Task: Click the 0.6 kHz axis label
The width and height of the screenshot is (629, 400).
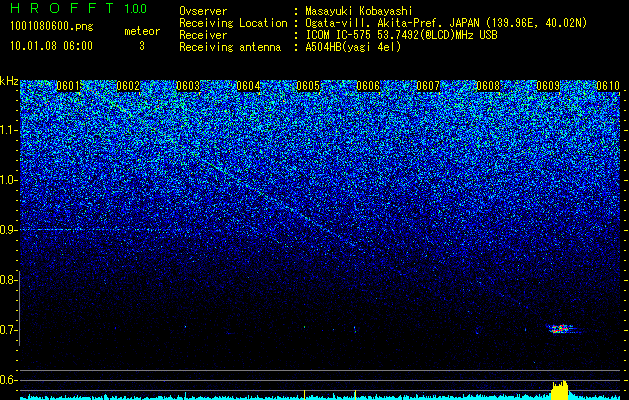Action: point(9,380)
